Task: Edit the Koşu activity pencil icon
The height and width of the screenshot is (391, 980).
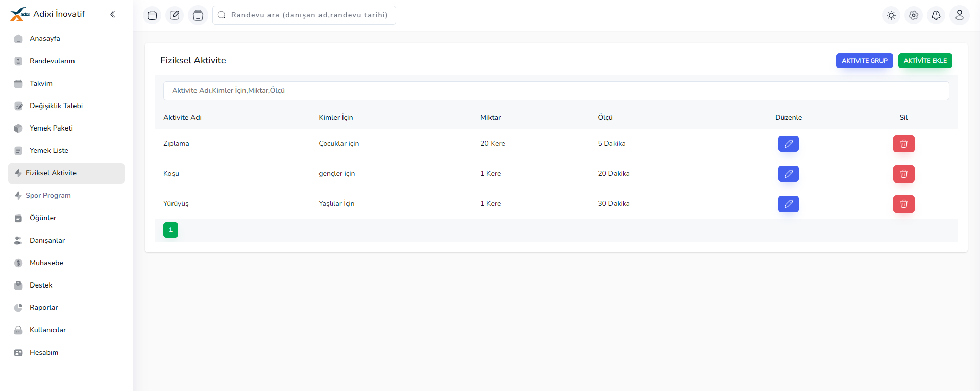Action: [788, 174]
